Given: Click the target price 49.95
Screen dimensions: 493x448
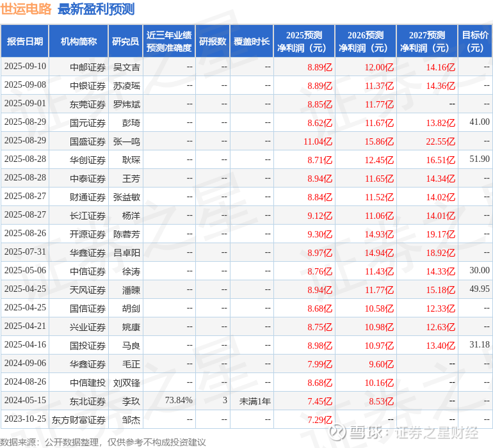Looking at the screenshot, I should click(480, 289).
